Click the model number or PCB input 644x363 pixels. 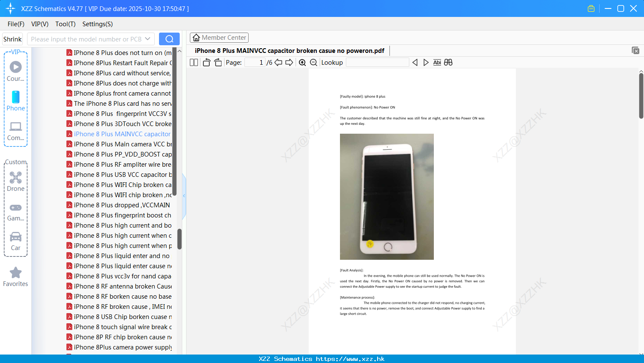pos(86,39)
